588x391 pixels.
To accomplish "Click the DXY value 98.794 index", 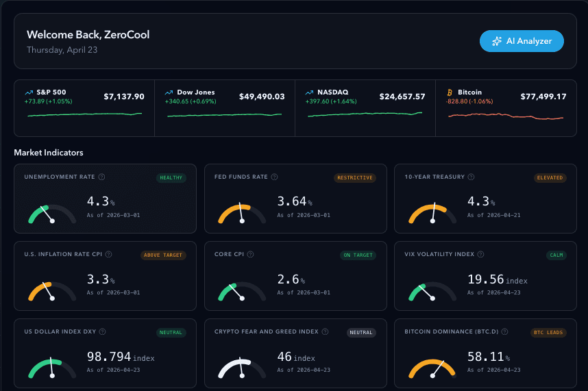I will pyautogui.click(x=121, y=357).
